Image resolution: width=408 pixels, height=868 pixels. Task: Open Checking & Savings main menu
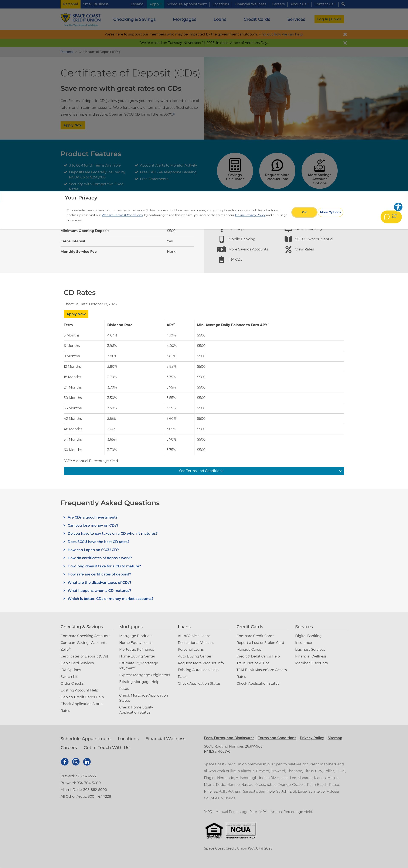(134, 19)
